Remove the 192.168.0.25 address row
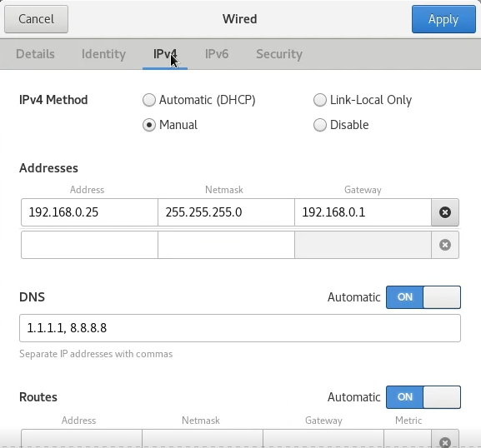 click(445, 212)
